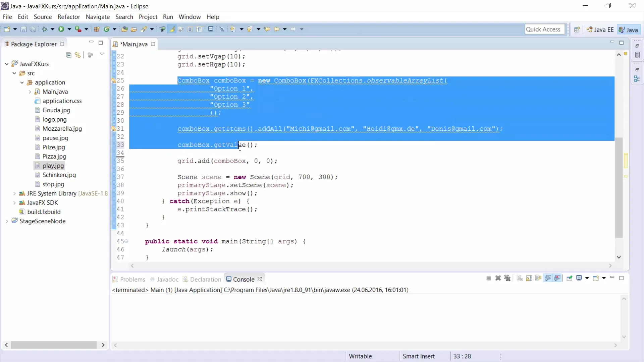Open the Back history dropdown arrow
The width and height of the screenshot is (644, 362).
[x=285, y=29]
